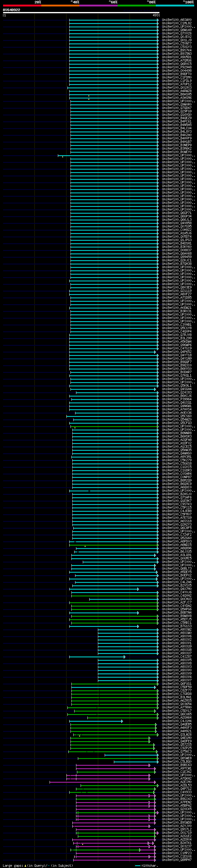This screenshot has height=868, width=197.
Task: Open hit UniRef100_C5YNT7
Action: [x=177, y=43]
